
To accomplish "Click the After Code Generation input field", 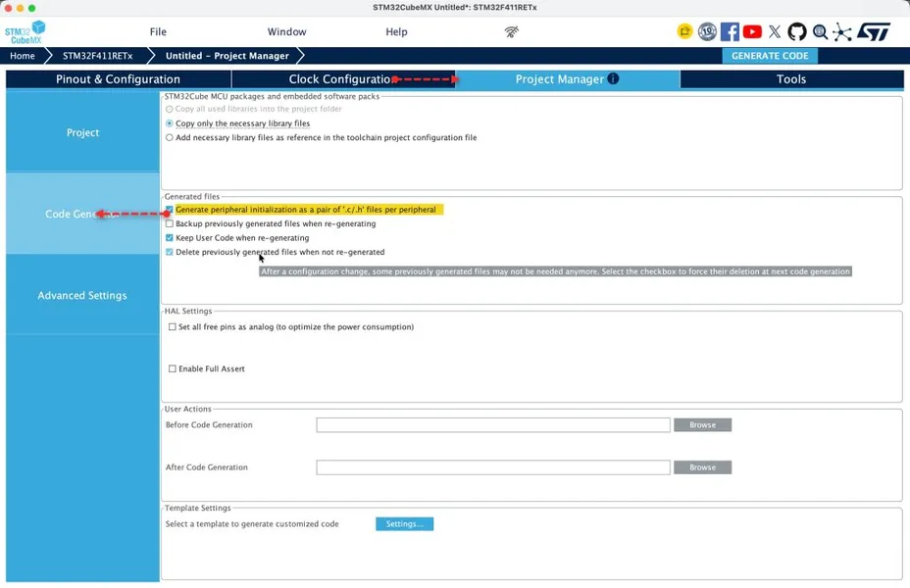I will (x=493, y=467).
